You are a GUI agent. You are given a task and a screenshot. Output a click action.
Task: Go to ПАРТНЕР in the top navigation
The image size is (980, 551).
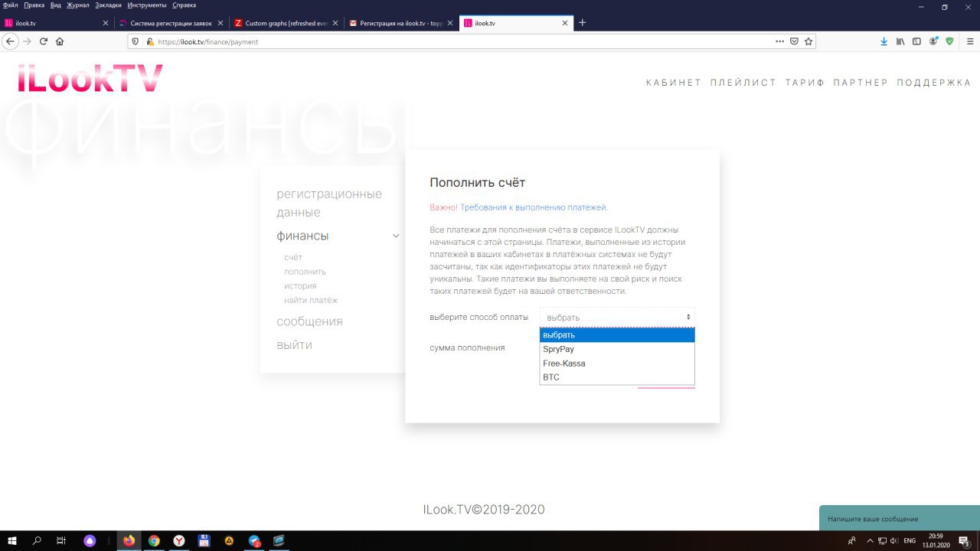(x=861, y=83)
